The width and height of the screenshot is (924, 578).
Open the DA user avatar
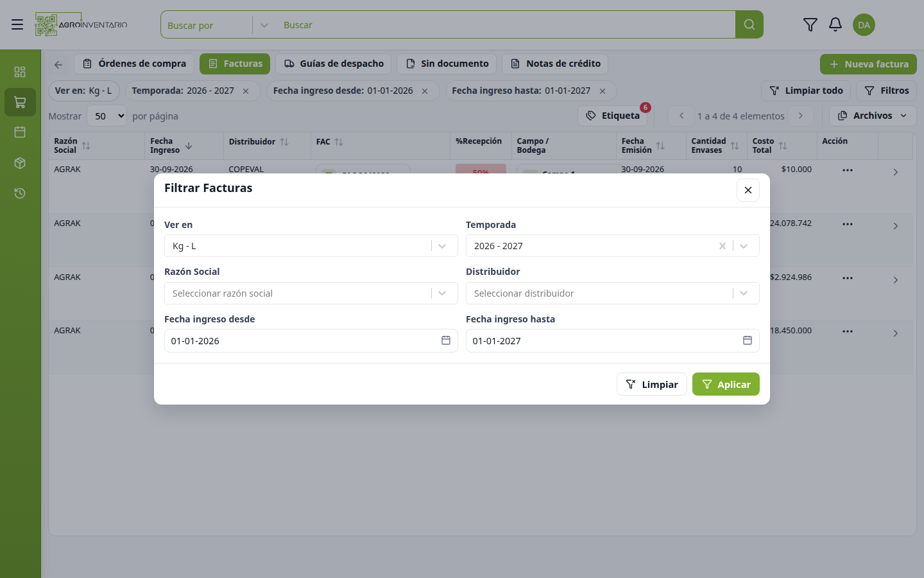tap(864, 25)
